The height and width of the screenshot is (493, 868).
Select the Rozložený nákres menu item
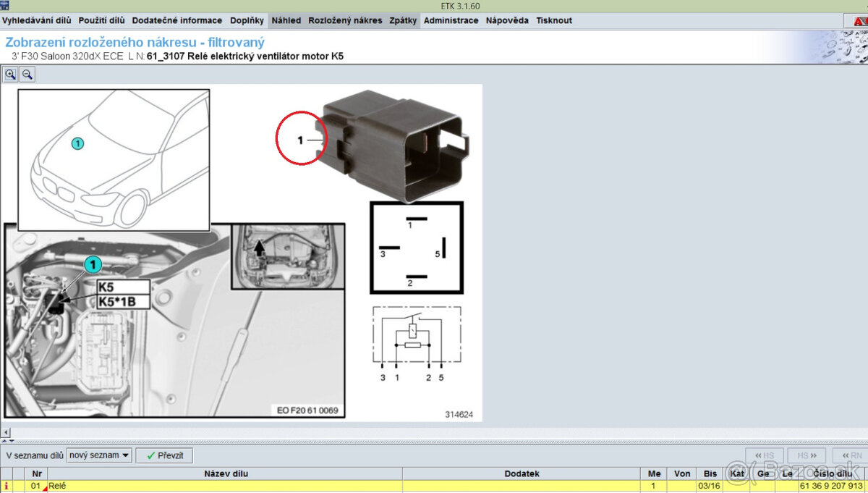[x=345, y=20]
